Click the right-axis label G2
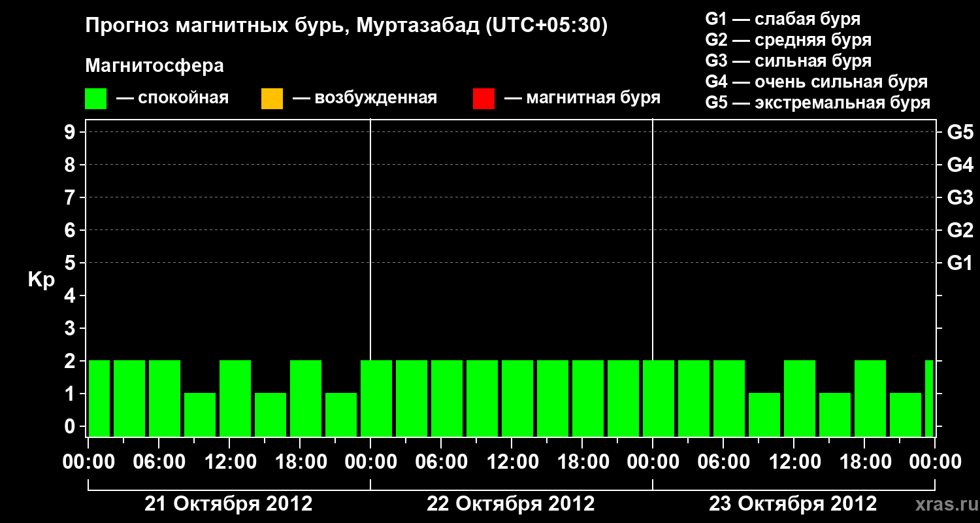Image resolution: width=980 pixels, height=523 pixels. pyautogui.click(x=960, y=230)
